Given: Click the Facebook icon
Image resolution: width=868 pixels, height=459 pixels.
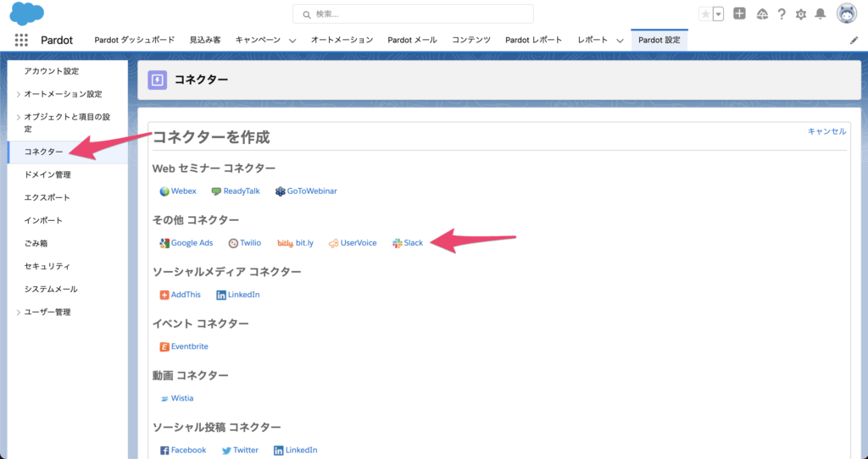Looking at the screenshot, I should click(164, 451).
